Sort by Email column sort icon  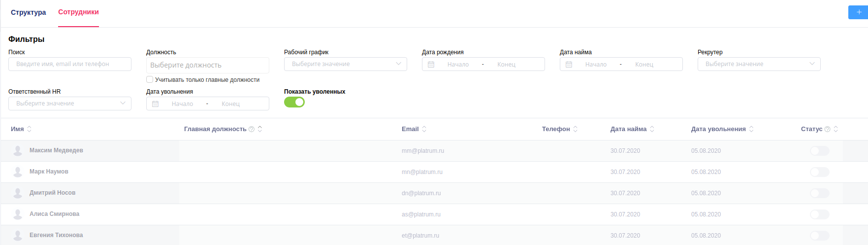pyautogui.click(x=424, y=129)
